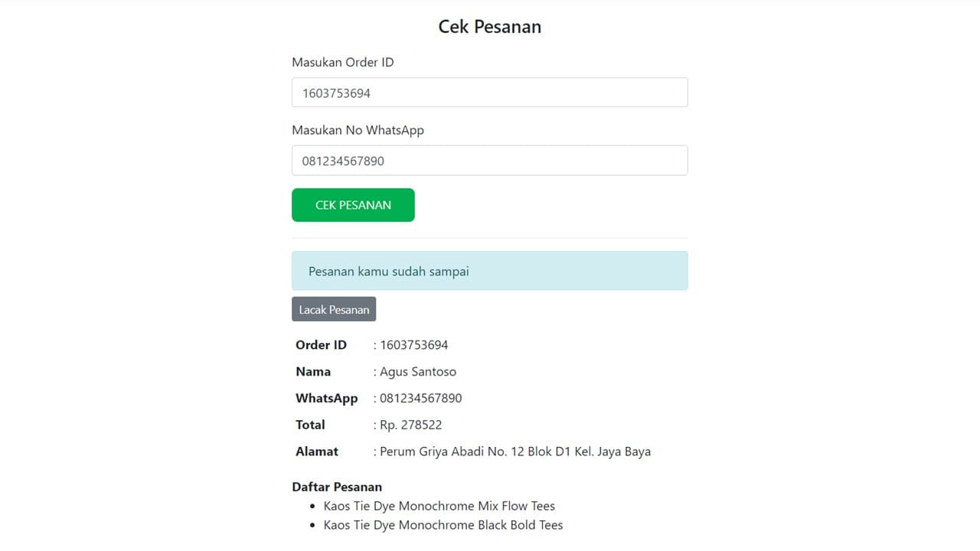Screen dimensions: 980x551
Task: Click the Perum Griya Abadi address text
Action: pos(514,452)
